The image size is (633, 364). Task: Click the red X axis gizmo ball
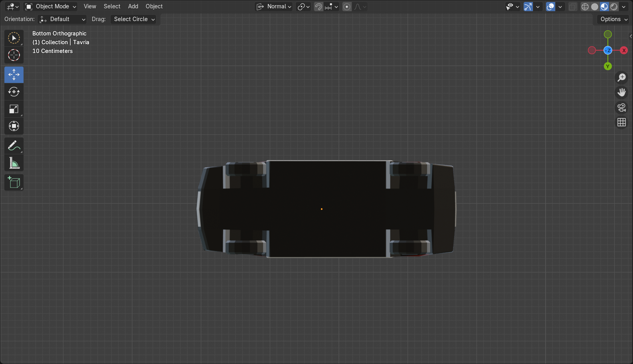624,50
